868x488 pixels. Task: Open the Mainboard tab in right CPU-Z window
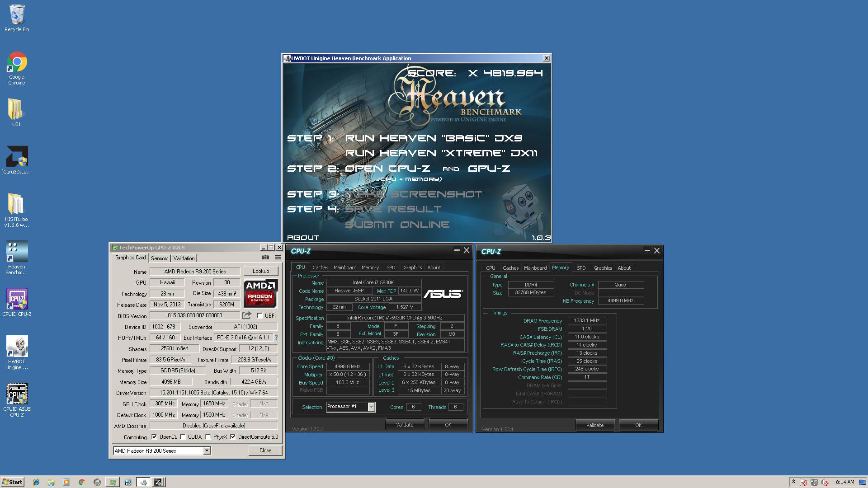click(535, 268)
